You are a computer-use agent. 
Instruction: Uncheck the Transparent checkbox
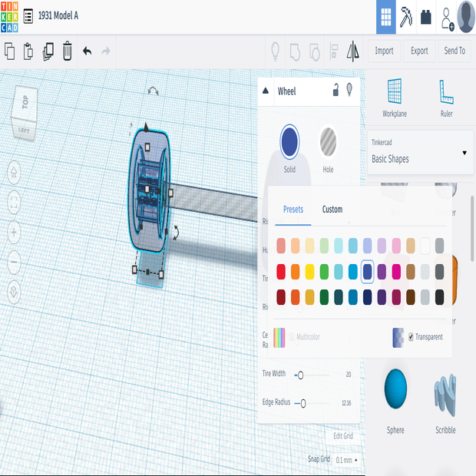tap(412, 337)
